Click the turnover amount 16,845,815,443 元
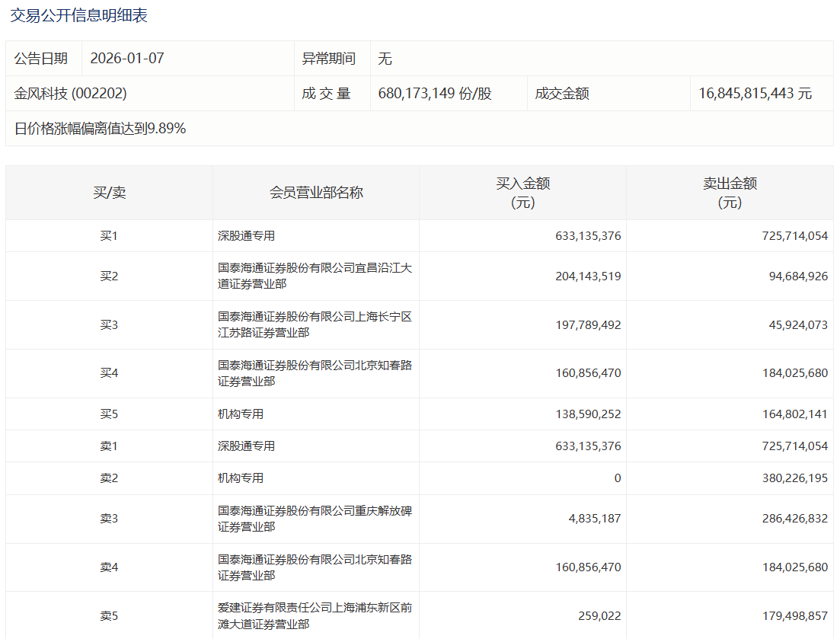Screen dimensions: 840x639 coord(755,94)
